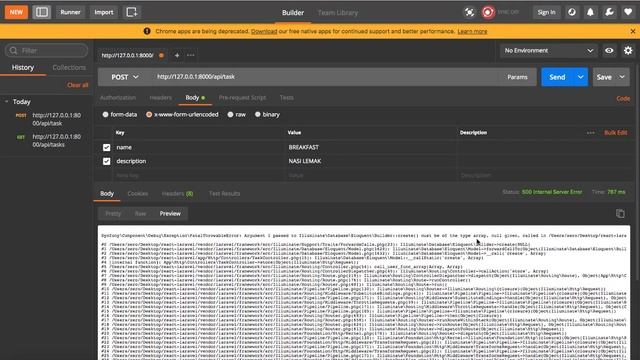
Task: Select the Preview response view
Action: coord(170,213)
